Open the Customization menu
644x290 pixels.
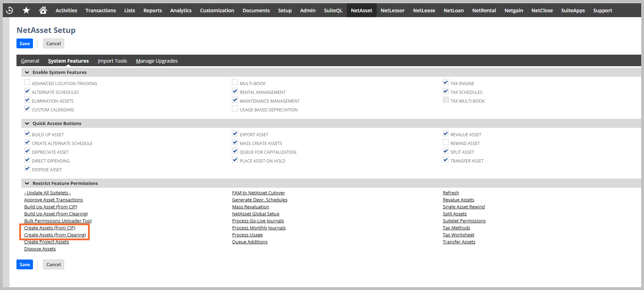tap(217, 11)
